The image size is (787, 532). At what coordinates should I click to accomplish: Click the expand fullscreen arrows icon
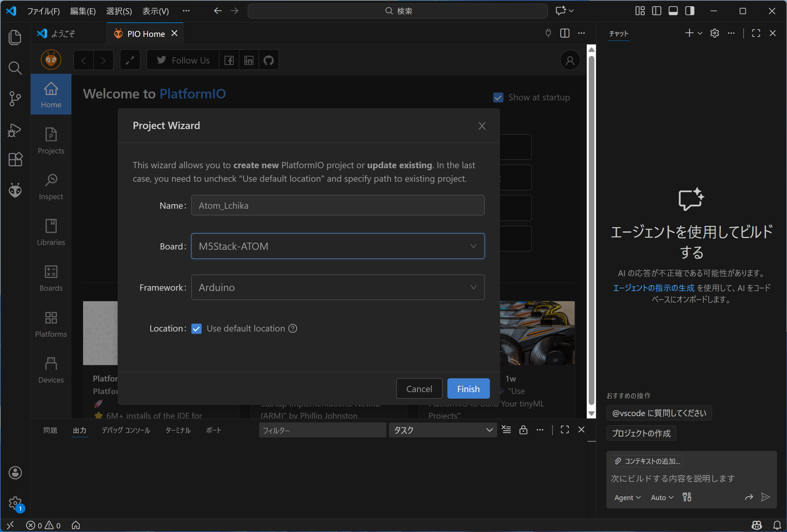tap(130, 60)
